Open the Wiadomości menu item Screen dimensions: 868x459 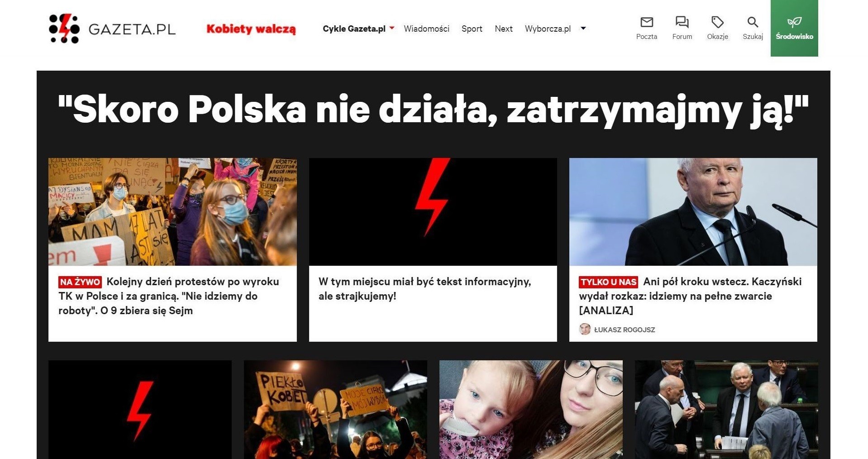pos(426,29)
